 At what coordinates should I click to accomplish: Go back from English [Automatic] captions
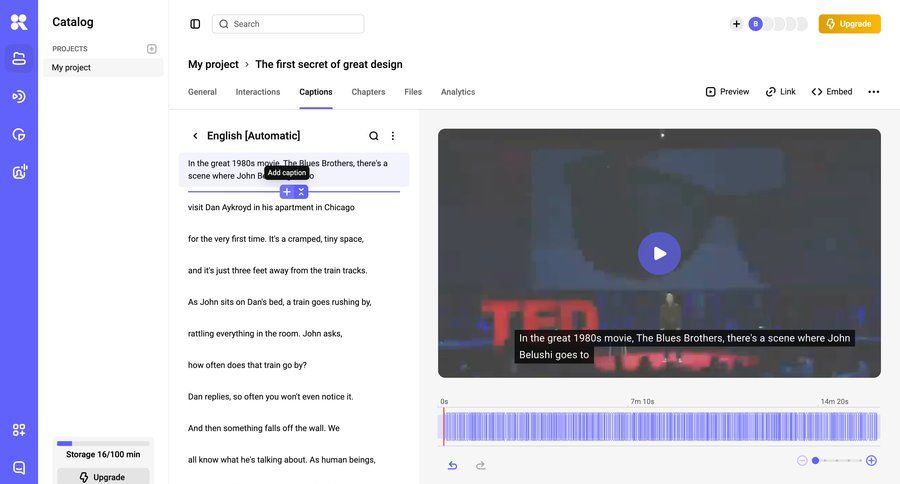click(x=195, y=136)
